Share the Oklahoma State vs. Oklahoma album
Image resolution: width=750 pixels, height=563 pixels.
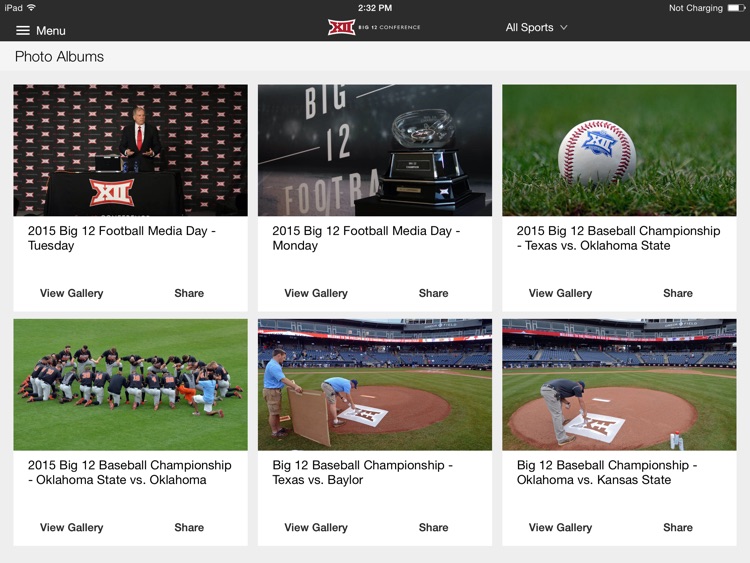click(189, 528)
